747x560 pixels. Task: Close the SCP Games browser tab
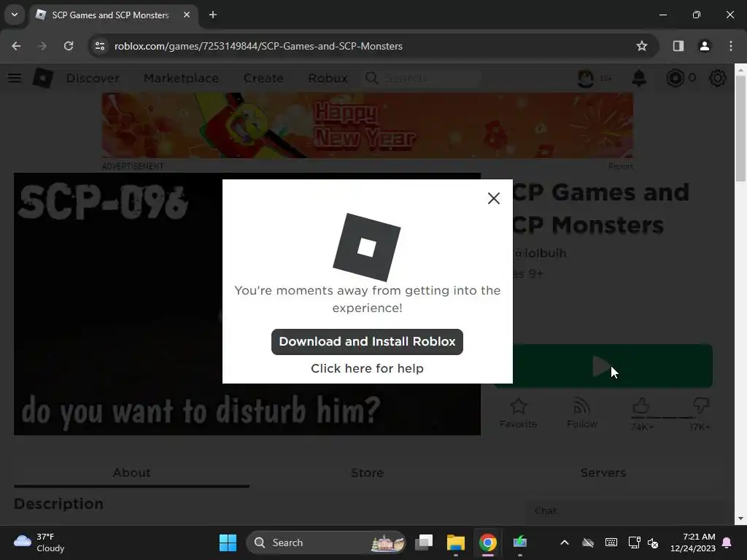click(x=187, y=15)
